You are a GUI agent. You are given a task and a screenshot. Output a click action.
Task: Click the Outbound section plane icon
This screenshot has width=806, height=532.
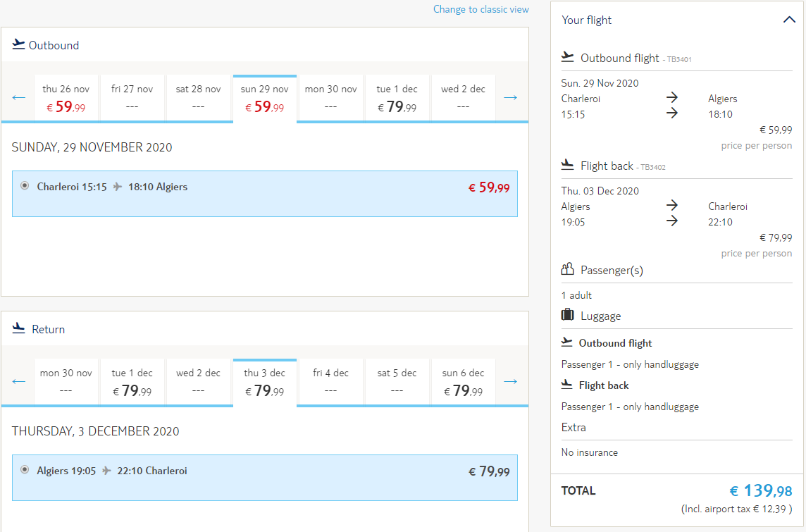tap(18, 44)
